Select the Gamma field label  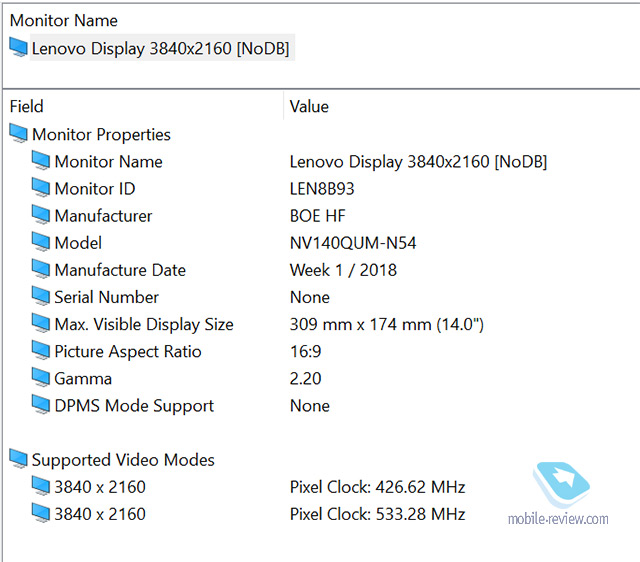(83, 379)
